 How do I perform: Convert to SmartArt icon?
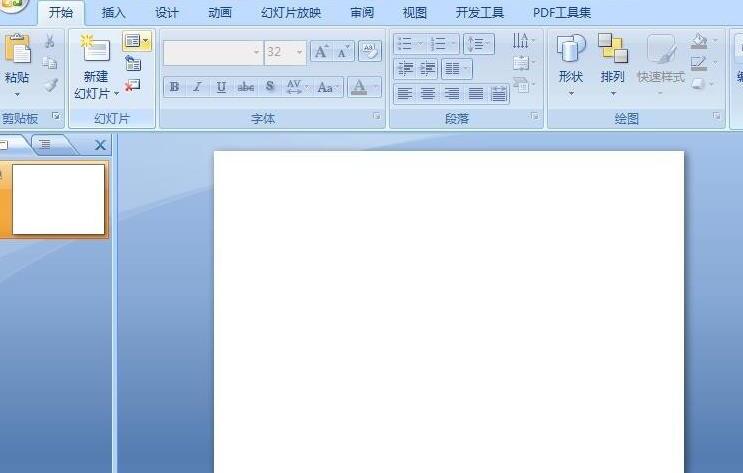(523, 84)
